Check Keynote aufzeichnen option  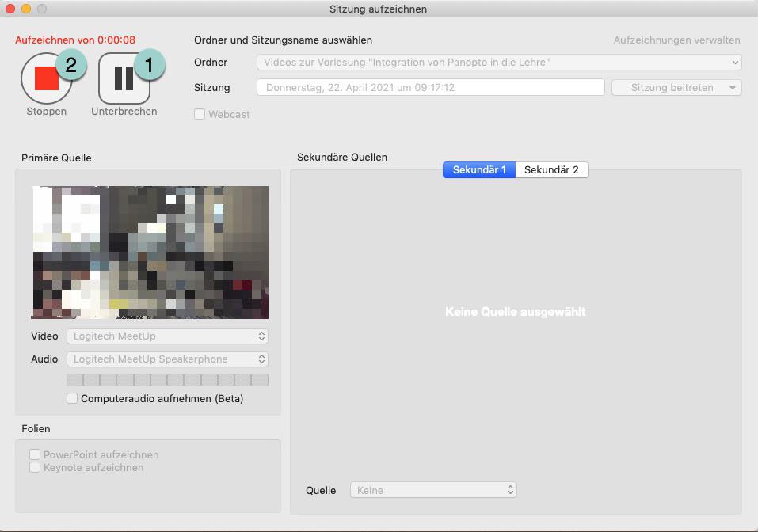[x=35, y=467]
